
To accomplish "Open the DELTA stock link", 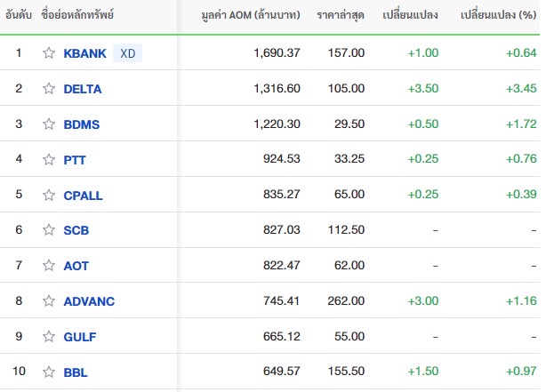I will (x=83, y=89).
